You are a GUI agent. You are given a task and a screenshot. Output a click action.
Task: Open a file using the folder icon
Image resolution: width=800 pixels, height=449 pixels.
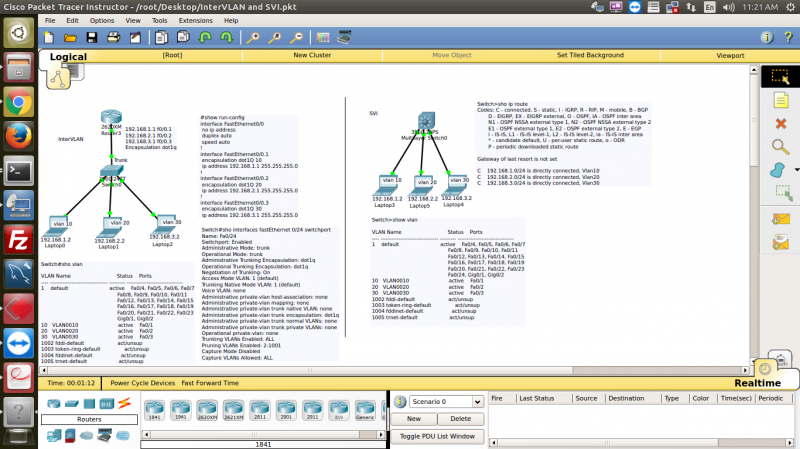tap(70, 37)
